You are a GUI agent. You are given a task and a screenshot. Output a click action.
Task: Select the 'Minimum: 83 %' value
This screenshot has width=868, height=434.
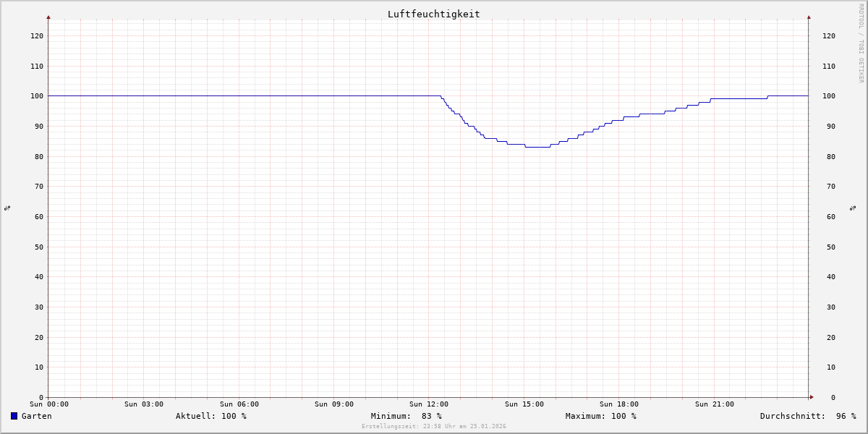[x=407, y=416]
